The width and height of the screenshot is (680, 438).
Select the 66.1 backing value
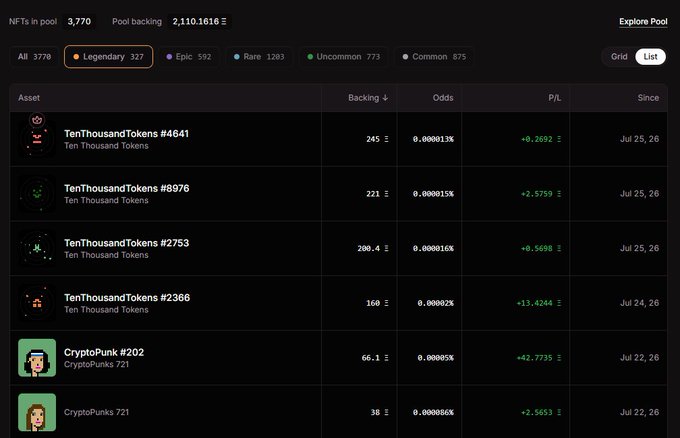click(x=375, y=358)
